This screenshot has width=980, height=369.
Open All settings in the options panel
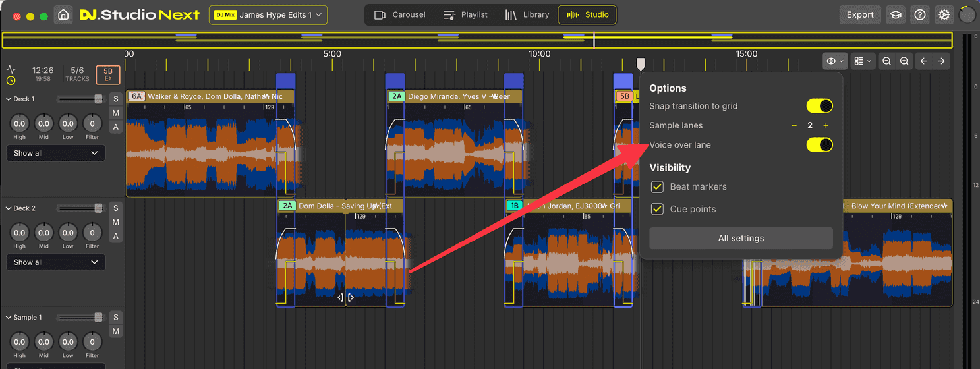pos(741,239)
